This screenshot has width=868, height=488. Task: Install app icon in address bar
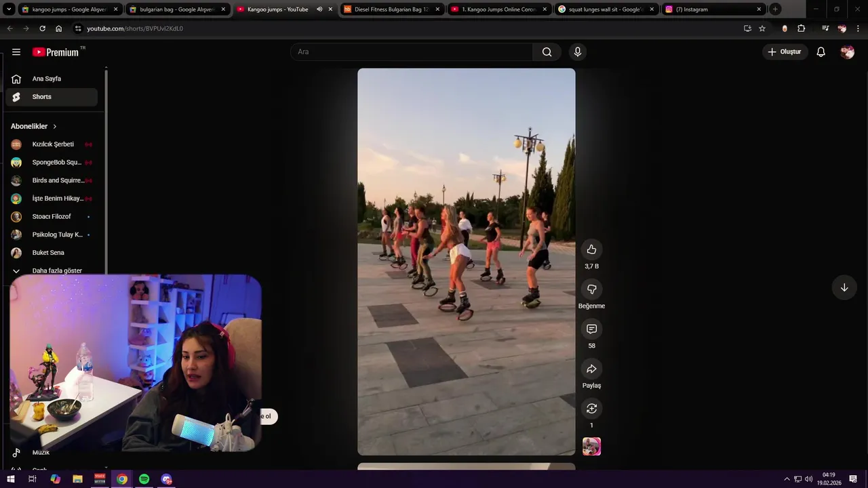point(747,28)
